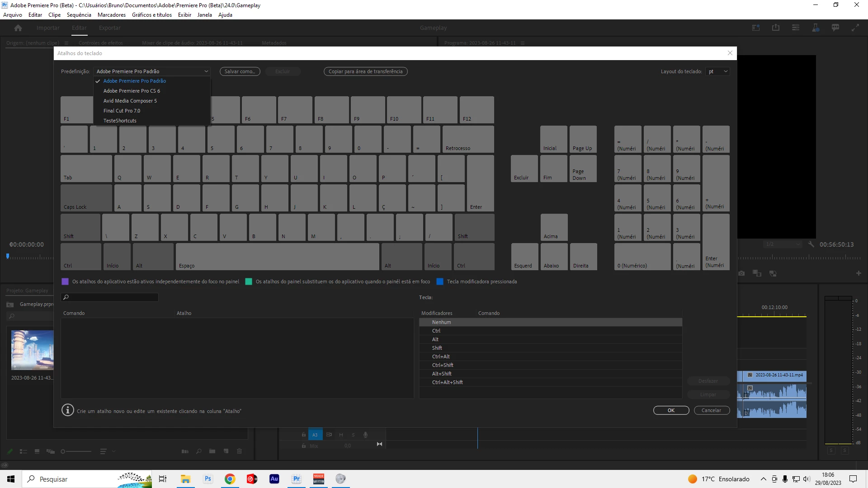Launch Adobe Audition from the taskbar
The image size is (868, 488).
pos(274,479)
